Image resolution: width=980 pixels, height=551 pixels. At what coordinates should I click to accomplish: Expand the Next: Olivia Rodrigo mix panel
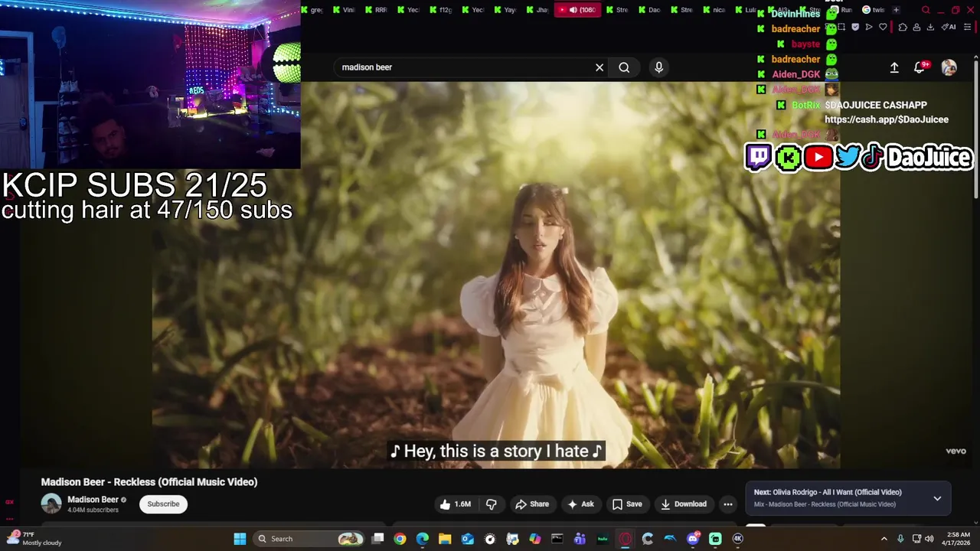(x=937, y=498)
